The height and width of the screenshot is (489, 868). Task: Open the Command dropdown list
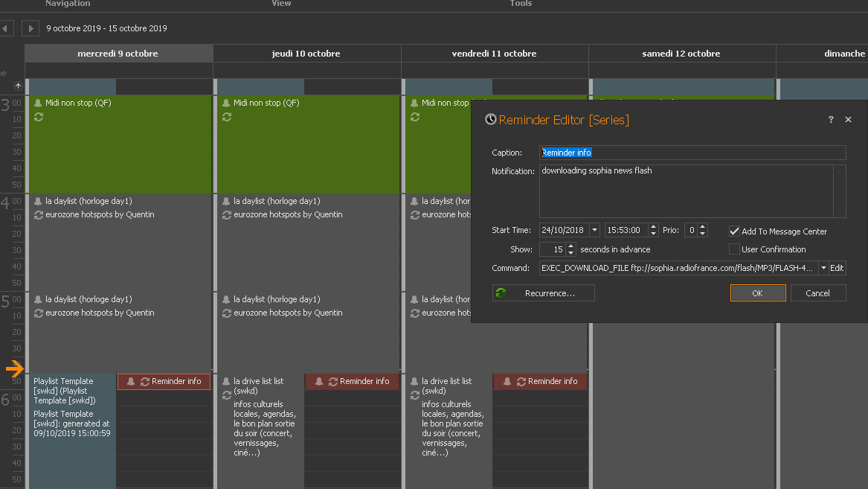click(x=823, y=268)
